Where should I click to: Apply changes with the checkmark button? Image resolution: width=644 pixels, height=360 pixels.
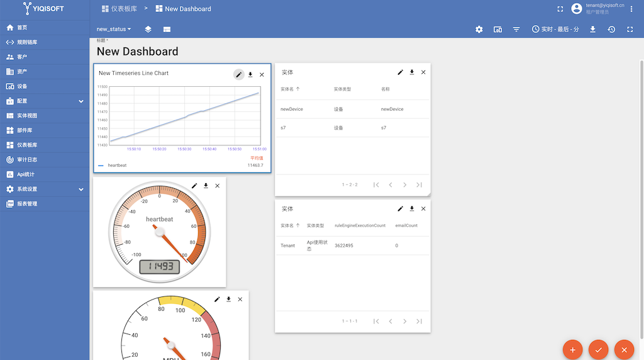[x=599, y=349]
